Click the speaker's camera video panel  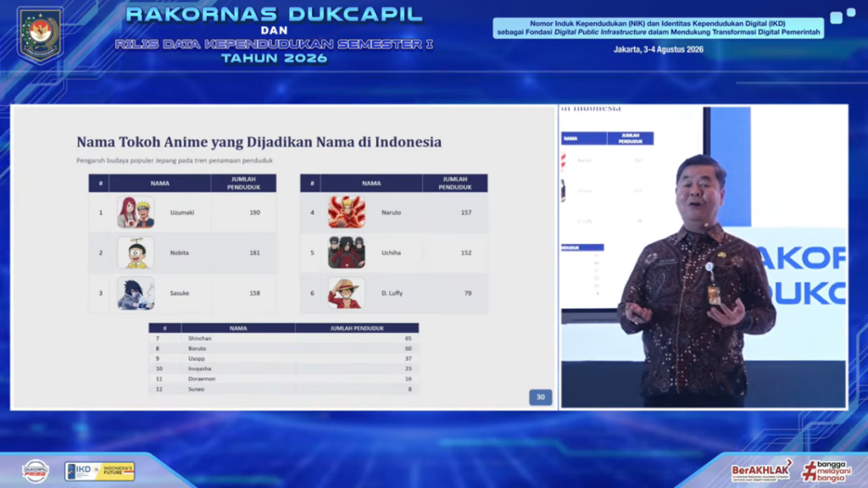pyautogui.click(x=703, y=257)
